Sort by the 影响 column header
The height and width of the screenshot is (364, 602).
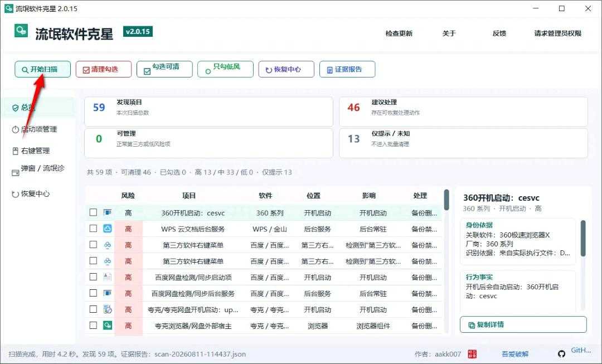pyautogui.click(x=368, y=196)
